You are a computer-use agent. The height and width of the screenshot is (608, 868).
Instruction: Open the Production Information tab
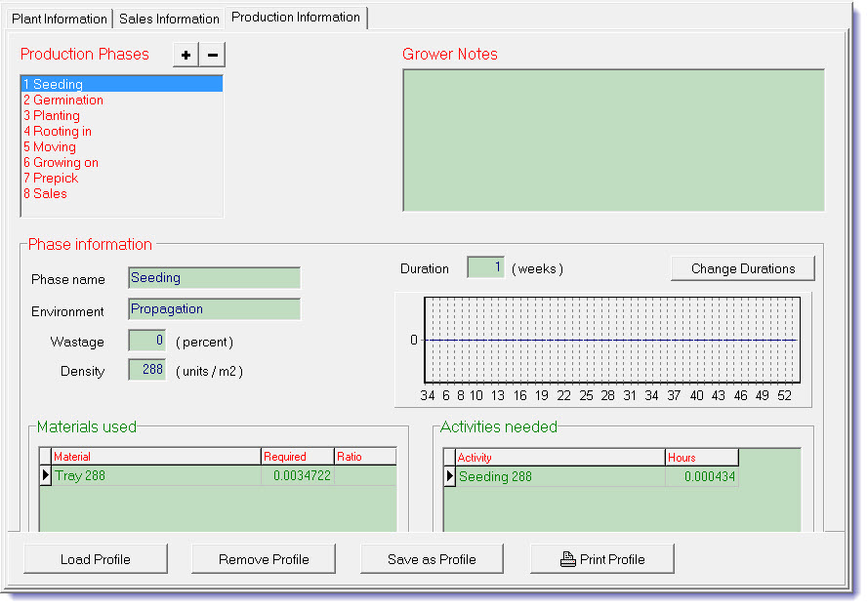click(296, 18)
